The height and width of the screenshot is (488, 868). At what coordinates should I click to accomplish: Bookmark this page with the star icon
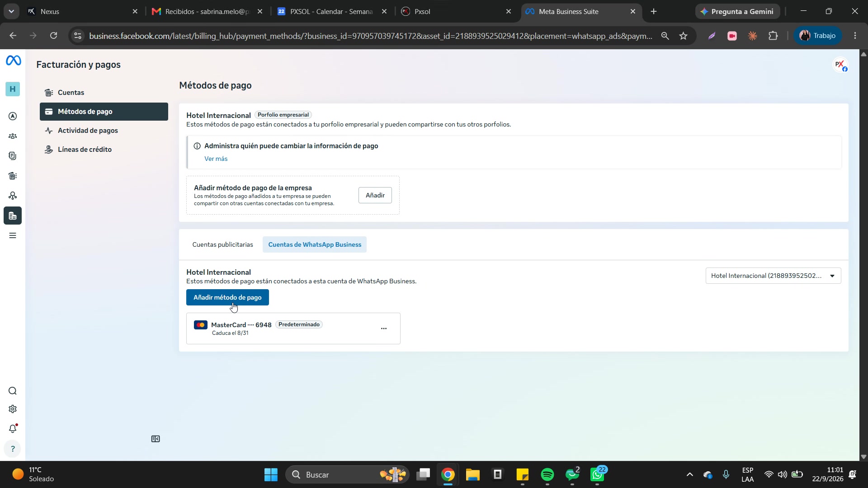pos(683,36)
